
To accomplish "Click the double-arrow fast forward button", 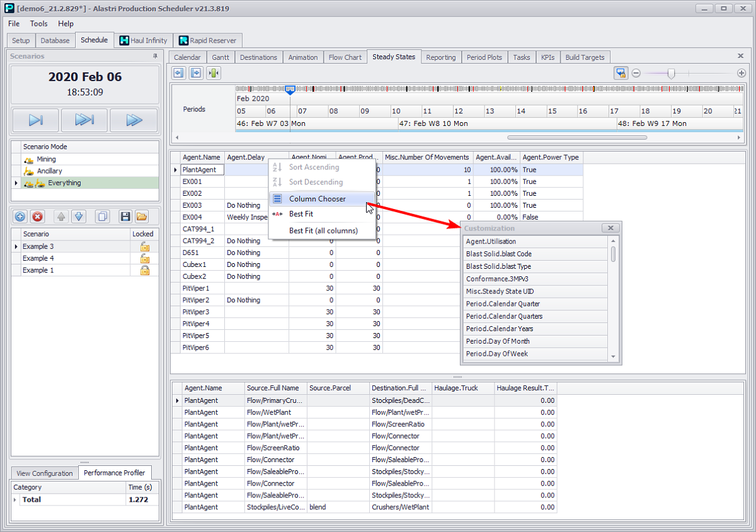I will coord(134,120).
